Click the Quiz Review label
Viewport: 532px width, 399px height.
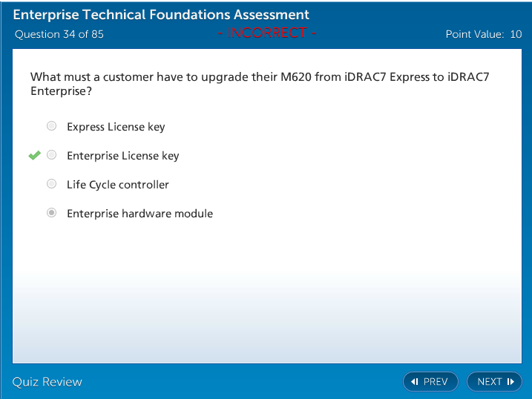pos(47,382)
